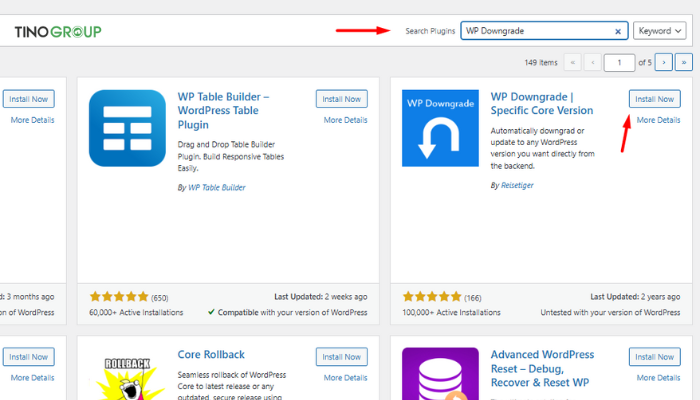700x400 pixels.
Task: Click '60,000+ Active Installations' text
Action: [136, 312]
